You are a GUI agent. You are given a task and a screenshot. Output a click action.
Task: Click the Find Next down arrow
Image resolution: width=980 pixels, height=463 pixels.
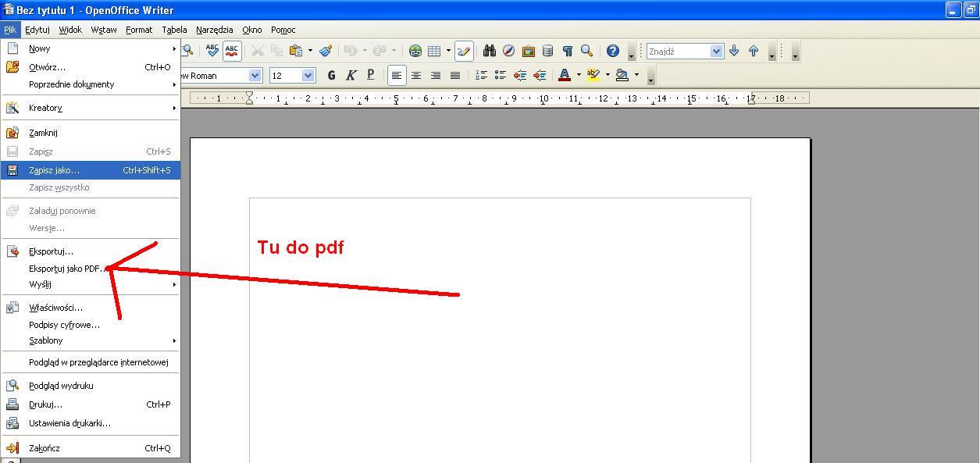coord(734,51)
